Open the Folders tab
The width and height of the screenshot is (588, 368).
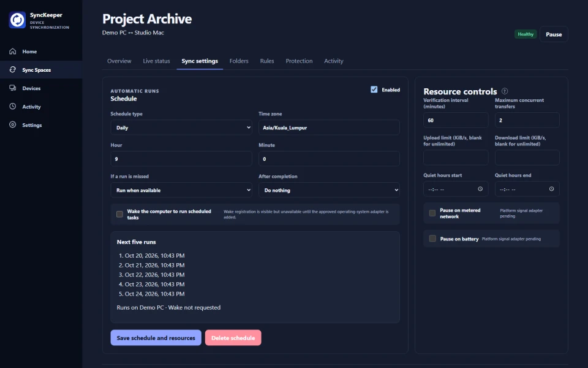point(239,61)
